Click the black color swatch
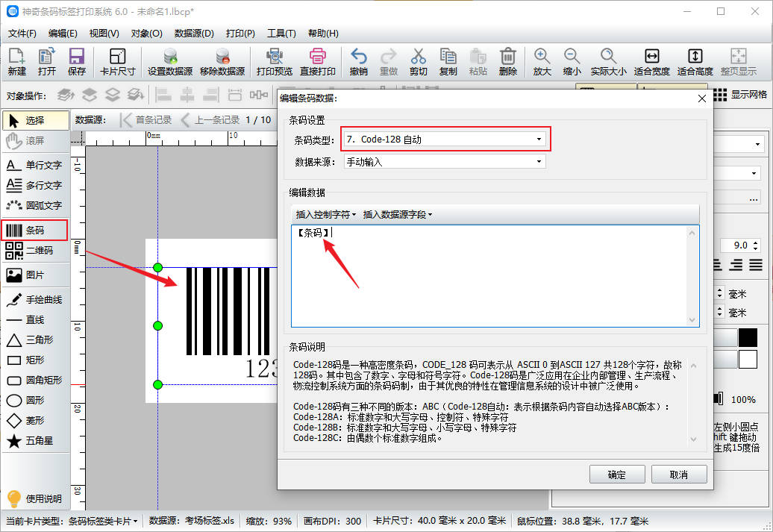The width and height of the screenshot is (773, 532). pos(748,338)
